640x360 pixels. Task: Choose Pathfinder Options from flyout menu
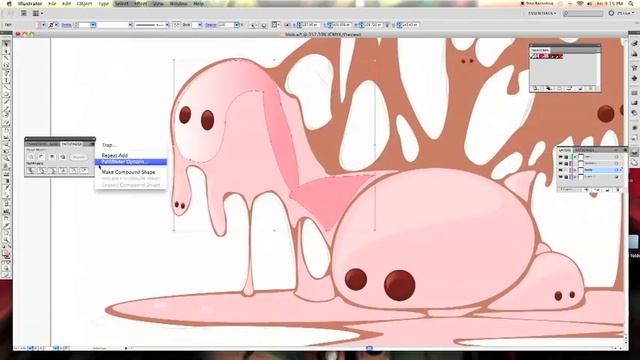(x=131, y=162)
